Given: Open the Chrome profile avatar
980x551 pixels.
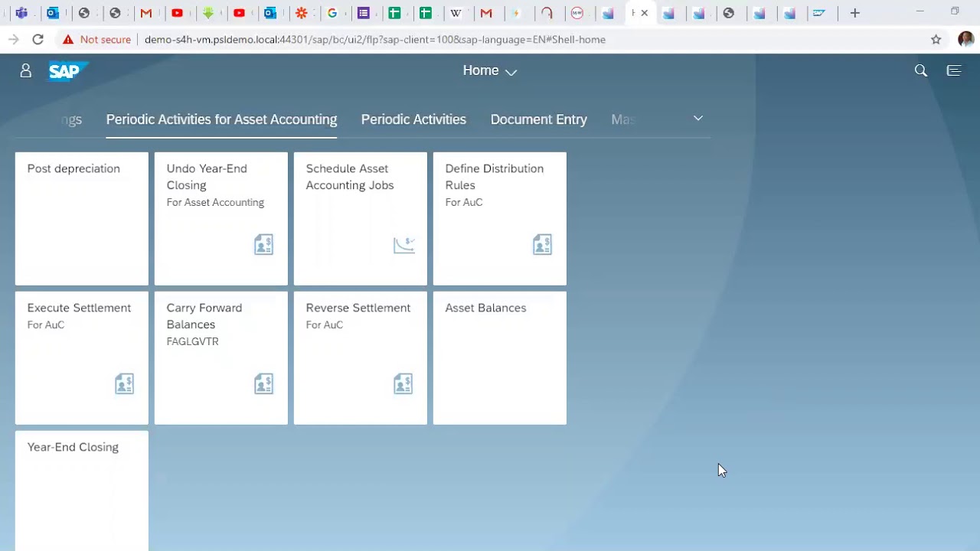Looking at the screenshot, I should (x=965, y=39).
